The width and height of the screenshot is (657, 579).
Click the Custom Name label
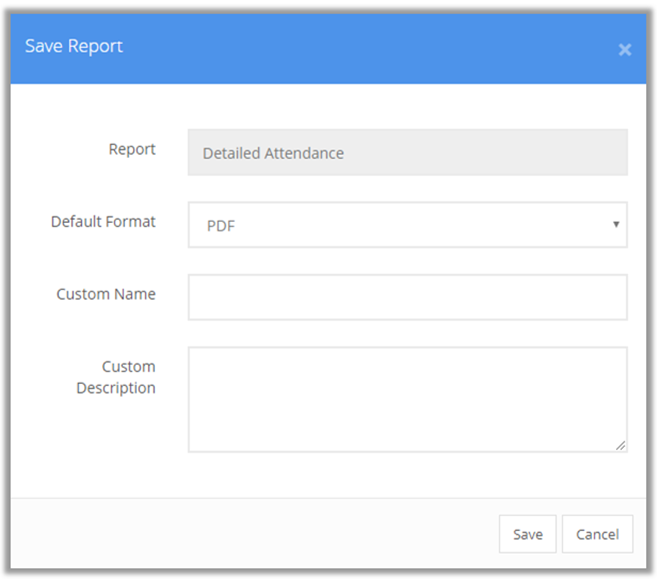[106, 294]
